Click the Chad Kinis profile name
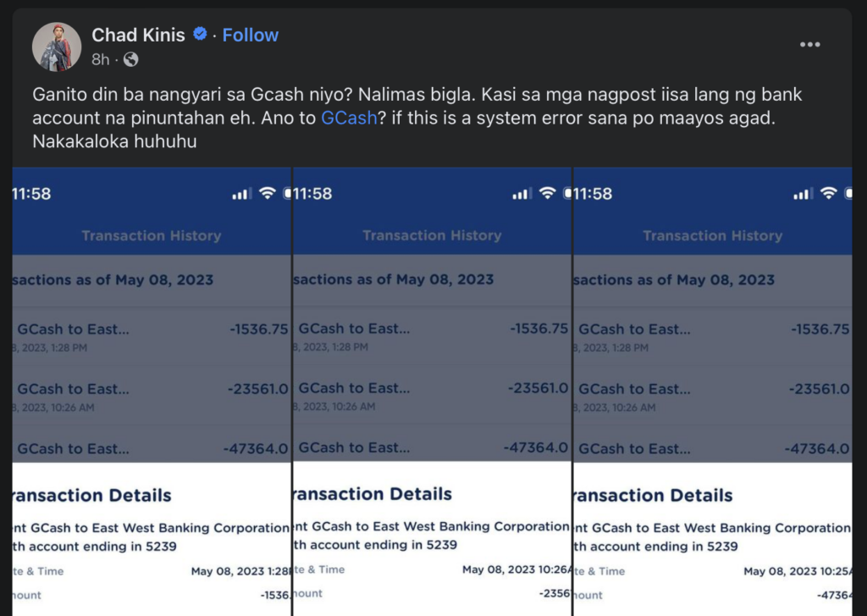 138,35
